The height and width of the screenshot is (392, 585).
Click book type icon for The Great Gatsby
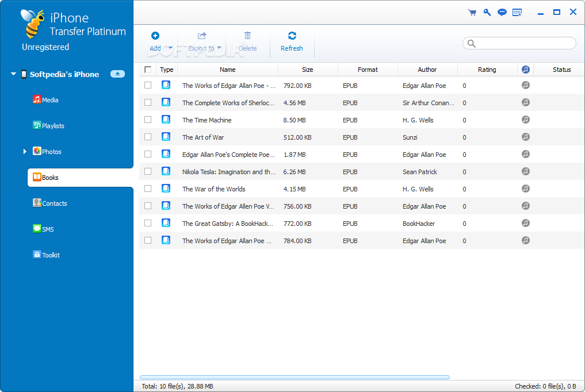pyautogui.click(x=166, y=223)
